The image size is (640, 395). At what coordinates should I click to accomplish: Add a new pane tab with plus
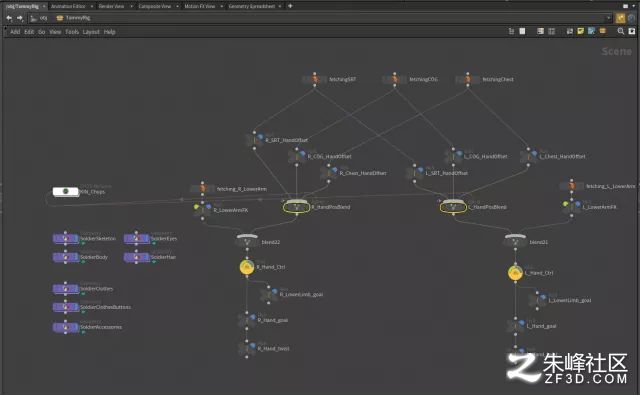tap(290, 6)
